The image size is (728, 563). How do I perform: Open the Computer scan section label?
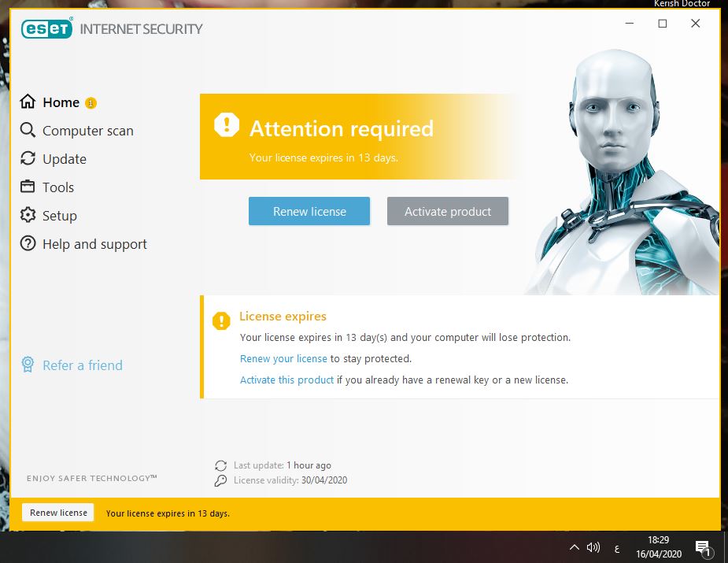point(88,131)
